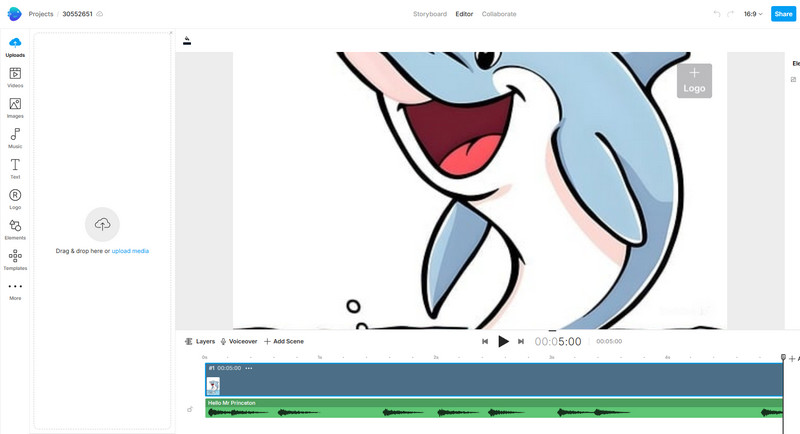The image size is (800, 434).
Task: Switch to the Collaborate tab
Action: [499, 14]
